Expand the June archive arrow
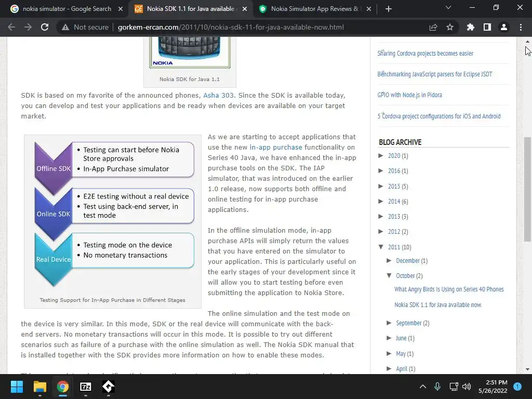532x399 pixels. coord(389,338)
